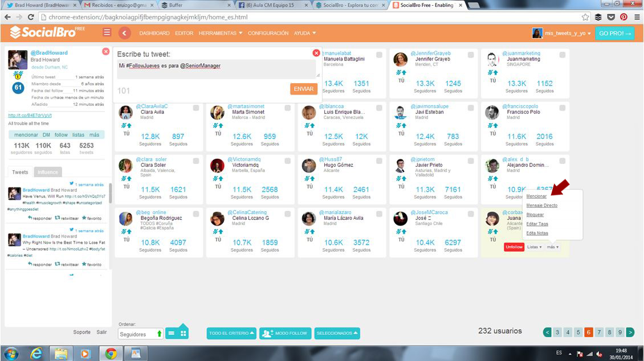Viewport: 644px width, 361px height.
Task: Click inside the tweet text field
Action: point(217,68)
